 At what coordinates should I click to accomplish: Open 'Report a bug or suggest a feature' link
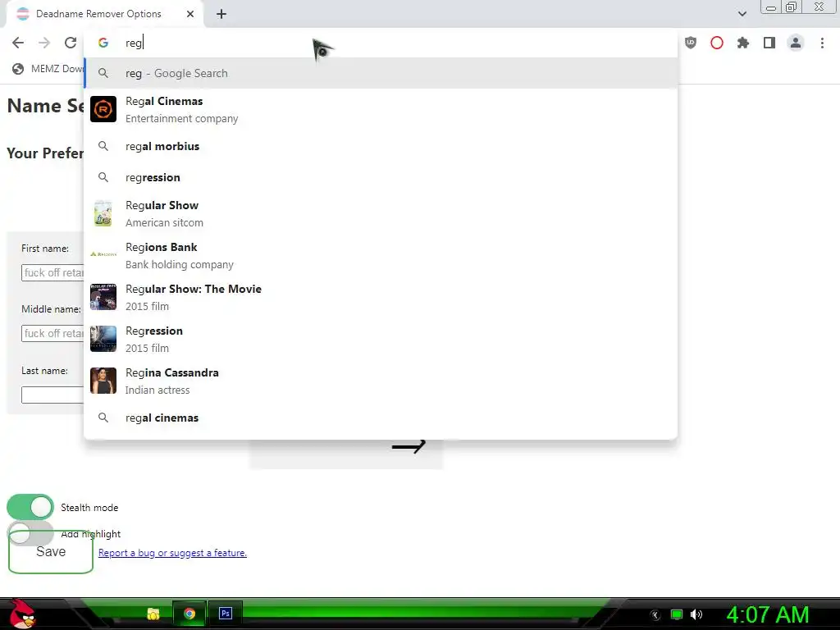[x=172, y=553]
